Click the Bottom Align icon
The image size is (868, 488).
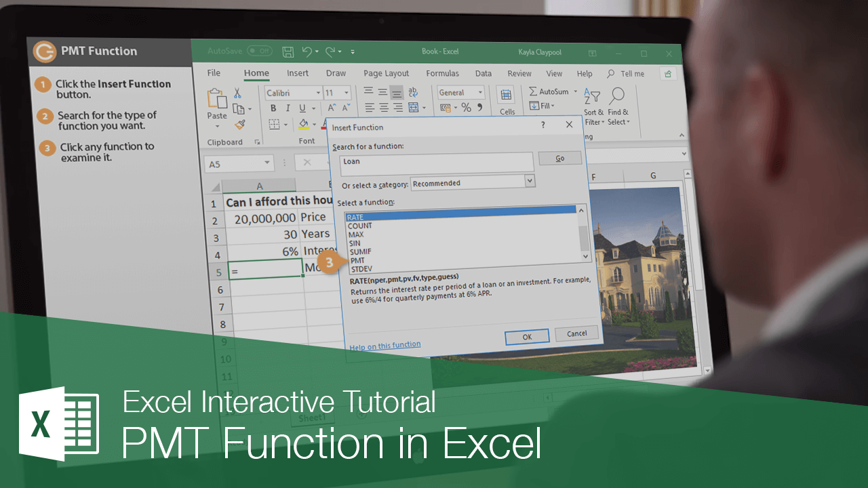[397, 93]
